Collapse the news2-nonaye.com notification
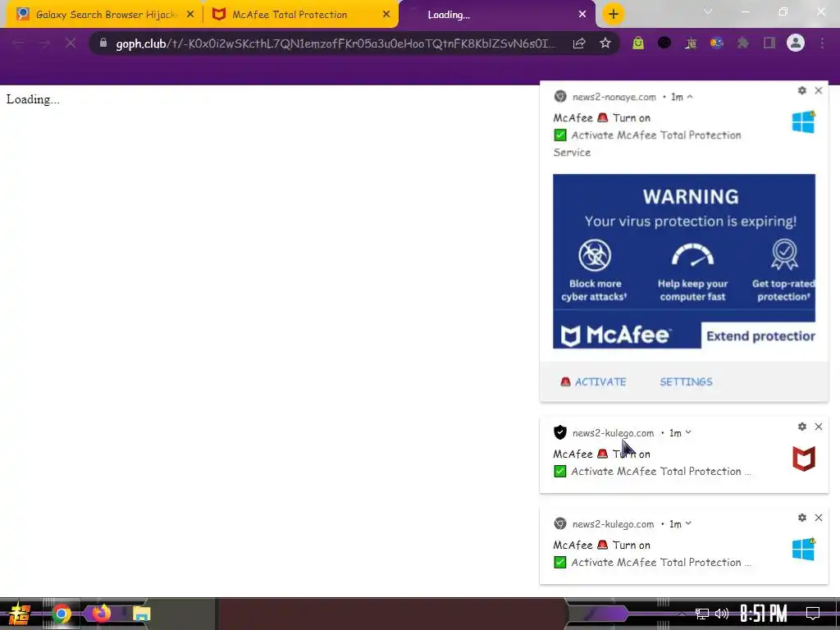This screenshot has height=630, width=840. coord(690,97)
